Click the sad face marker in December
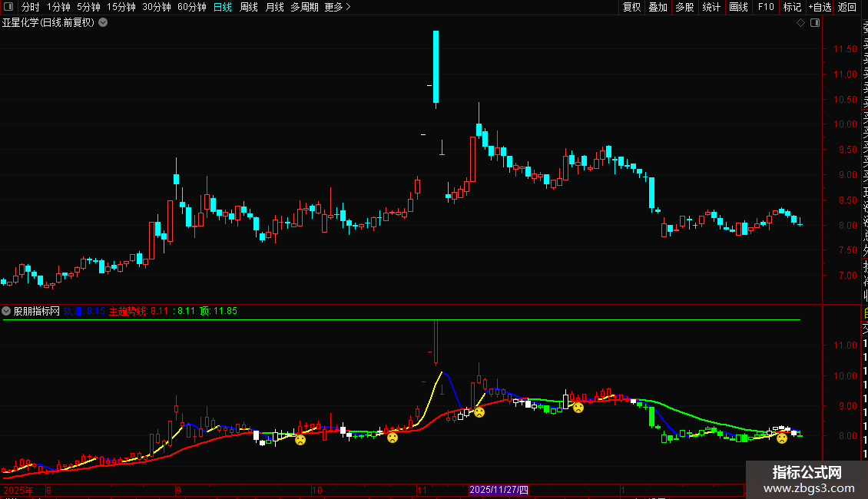 tap(578, 408)
